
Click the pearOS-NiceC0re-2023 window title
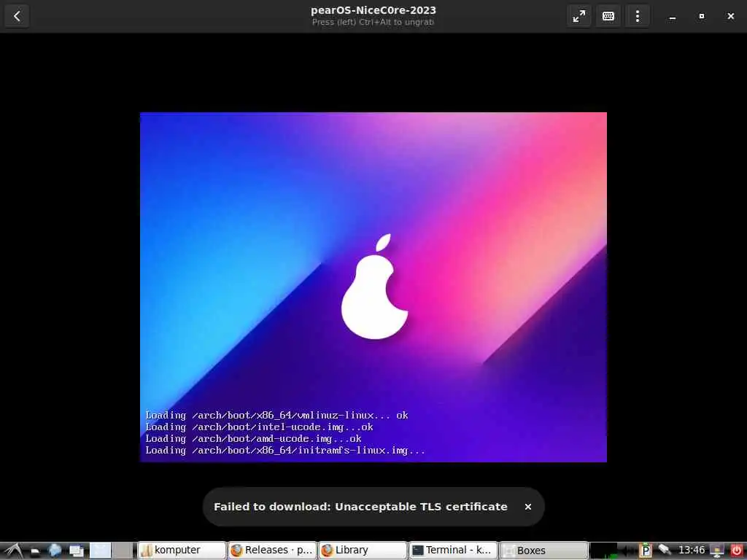(x=373, y=10)
